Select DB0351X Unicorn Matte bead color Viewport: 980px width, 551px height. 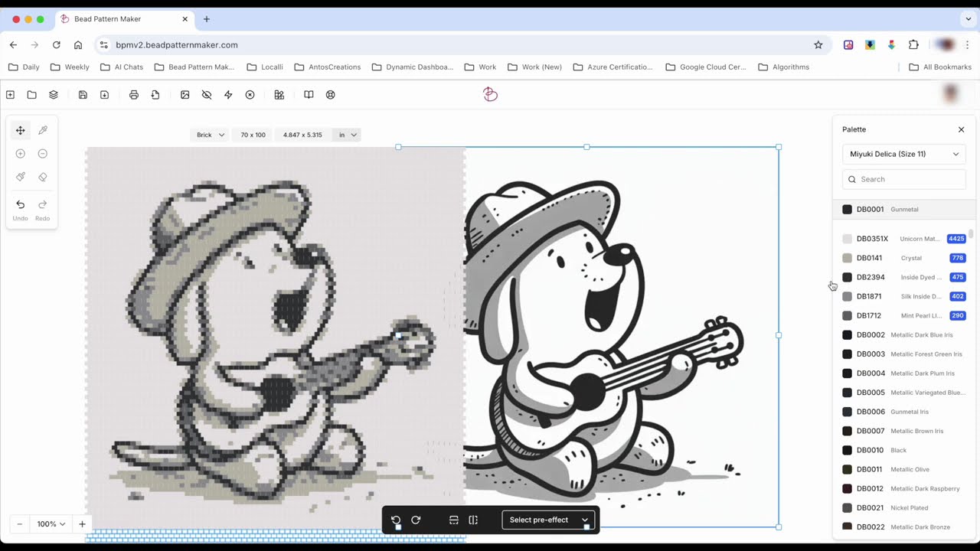coord(904,239)
